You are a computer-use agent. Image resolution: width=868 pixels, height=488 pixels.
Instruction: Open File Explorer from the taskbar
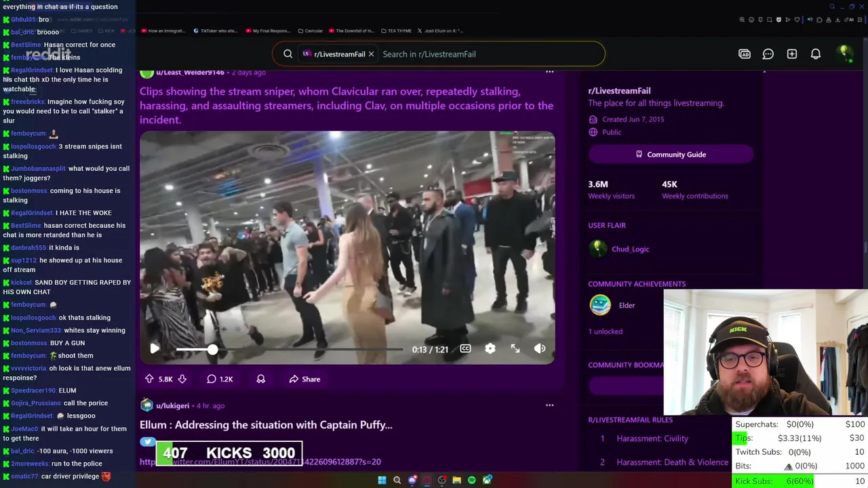(457, 480)
